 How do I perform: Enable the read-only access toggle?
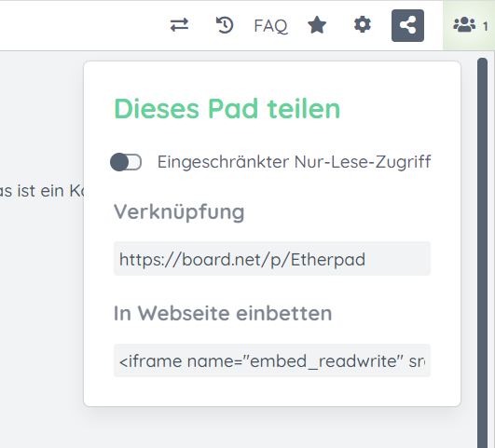pyautogui.click(x=126, y=162)
